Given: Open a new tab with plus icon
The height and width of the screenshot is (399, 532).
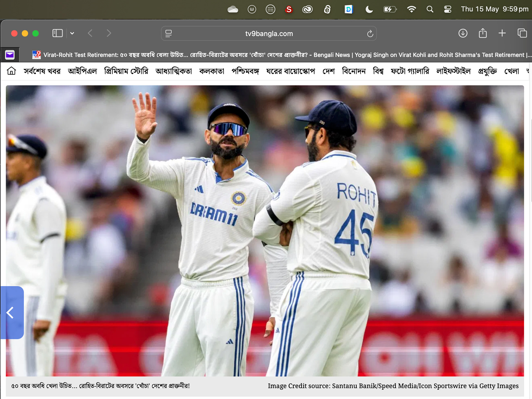Looking at the screenshot, I should (502, 33).
